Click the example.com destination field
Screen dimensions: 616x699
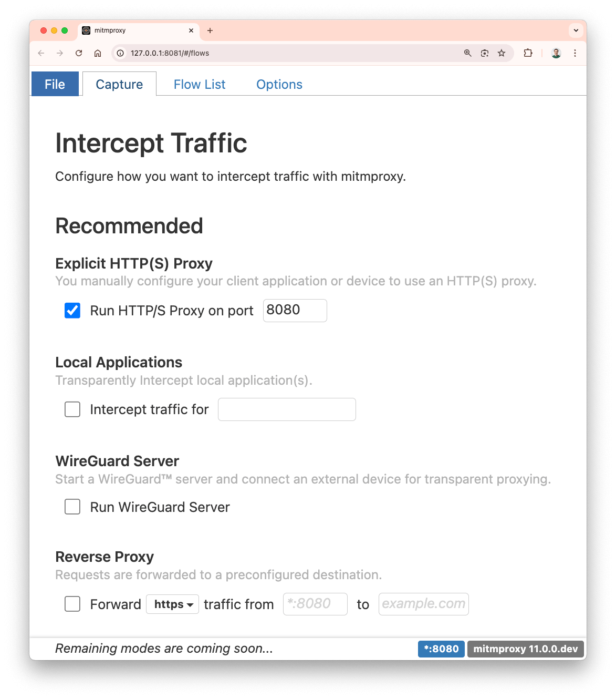[424, 604]
